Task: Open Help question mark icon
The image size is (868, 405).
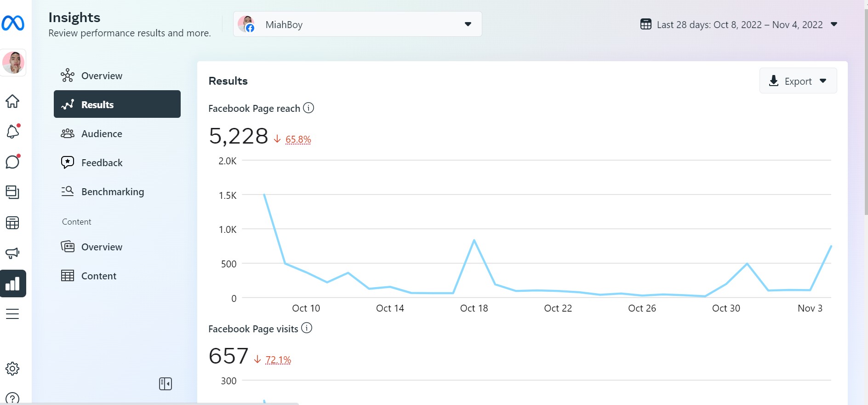Action: tap(12, 398)
